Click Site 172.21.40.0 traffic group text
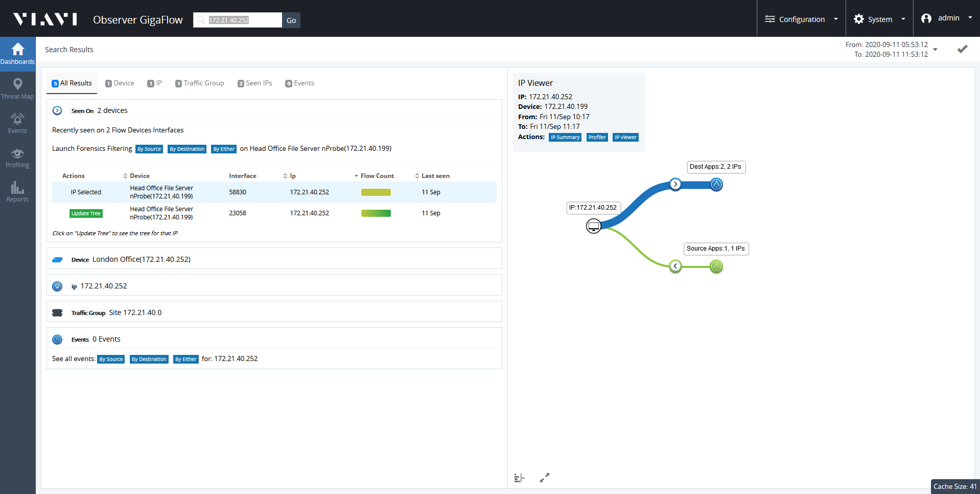The height and width of the screenshot is (494, 980). 135,313
